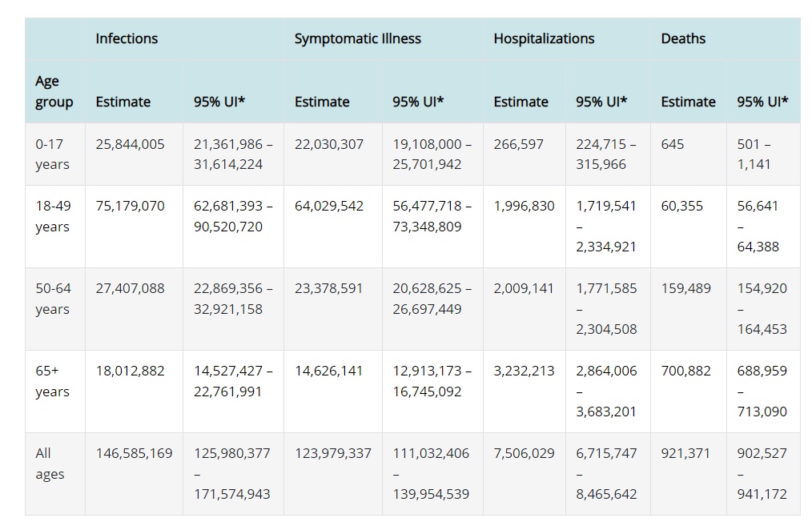Click the Estimate subheader under Hospitalizations
812x526 pixels.
tap(521, 102)
